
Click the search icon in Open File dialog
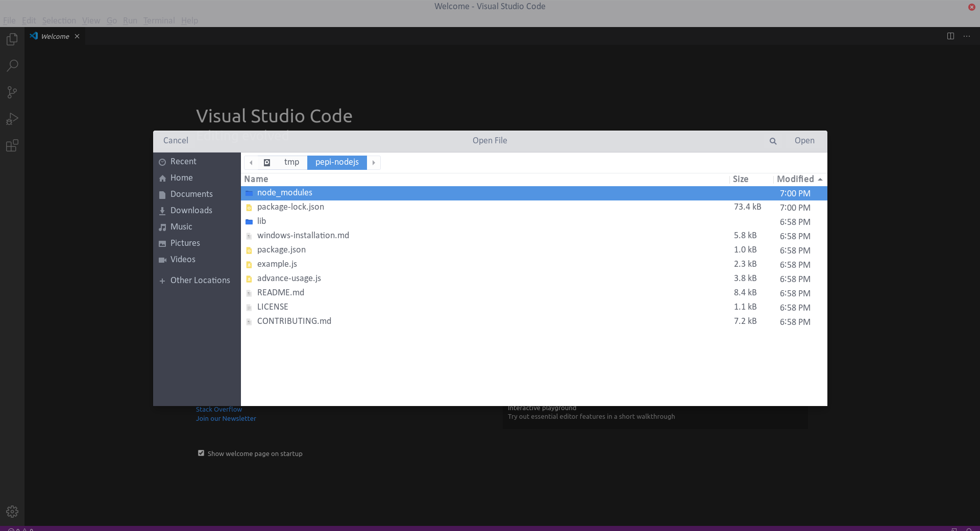(x=773, y=141)
